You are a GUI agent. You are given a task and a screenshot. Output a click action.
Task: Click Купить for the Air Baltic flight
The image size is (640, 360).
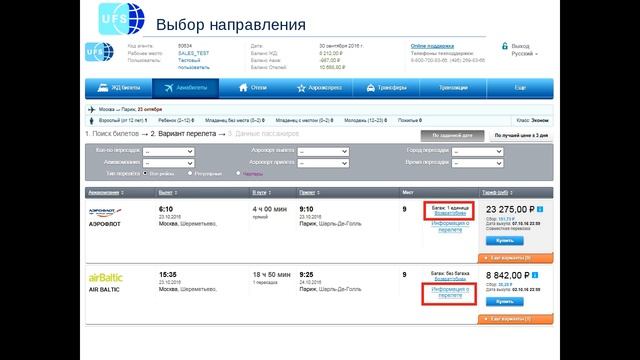tap(504, 302)
